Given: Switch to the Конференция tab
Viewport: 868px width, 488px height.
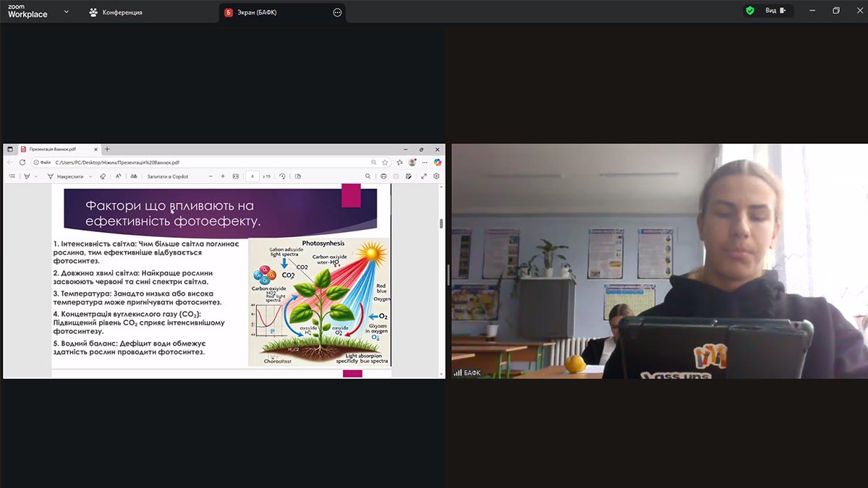Looking at the screenshot, I should pos(116,12).
